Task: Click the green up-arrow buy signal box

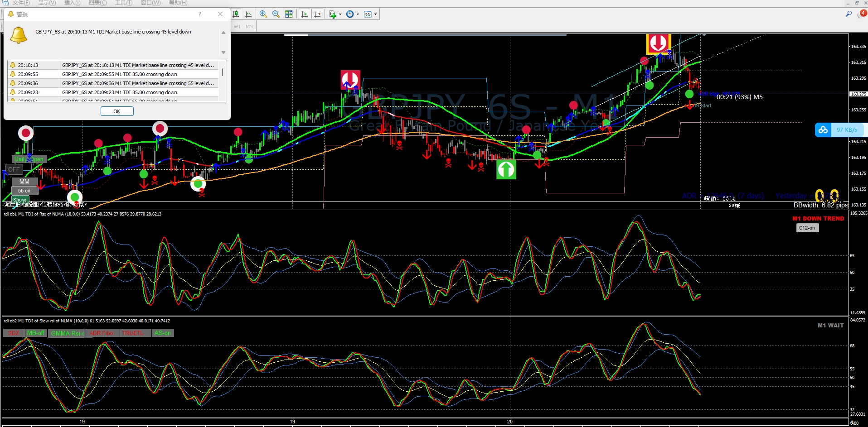Action: (506, 170)
